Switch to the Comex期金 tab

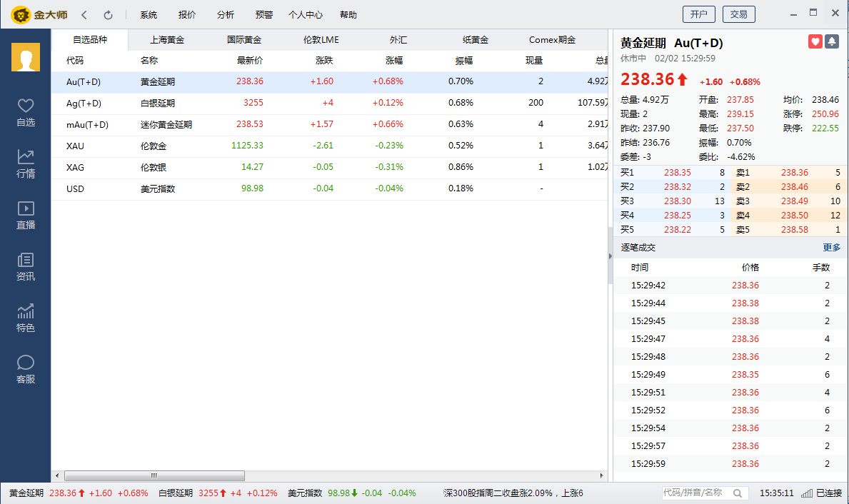point(552,39)
